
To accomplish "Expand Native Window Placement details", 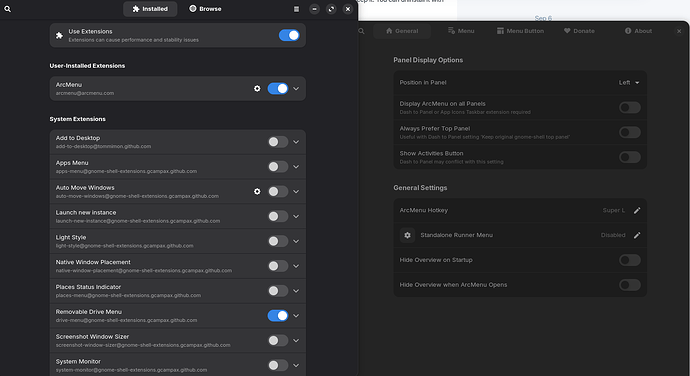I will click(296, 266).
